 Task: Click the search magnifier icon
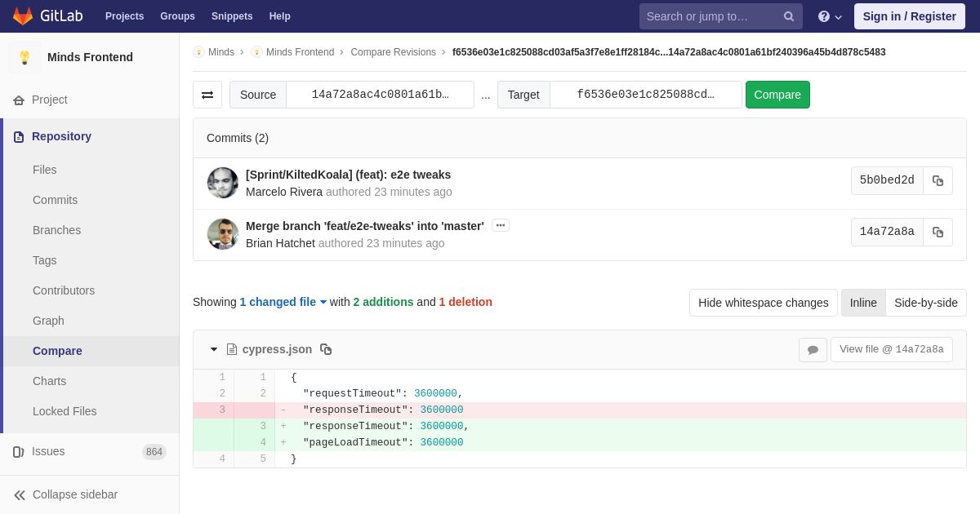[789, 16]
